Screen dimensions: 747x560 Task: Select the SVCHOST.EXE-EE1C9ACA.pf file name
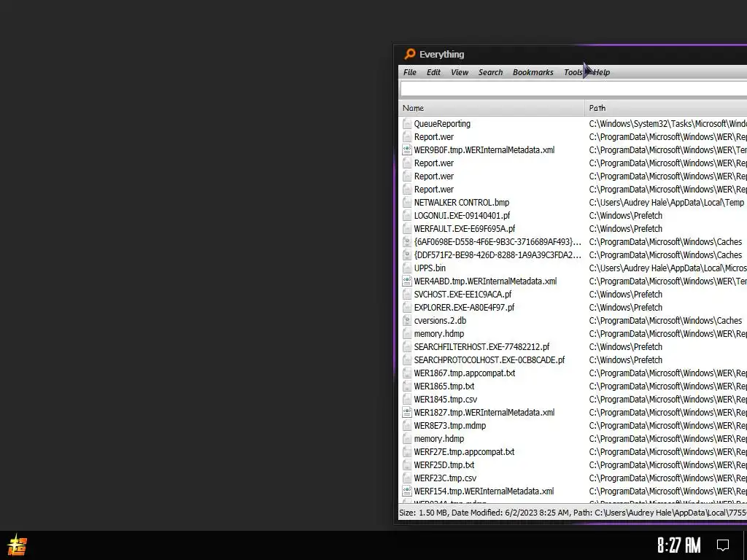tap(462, 295)
